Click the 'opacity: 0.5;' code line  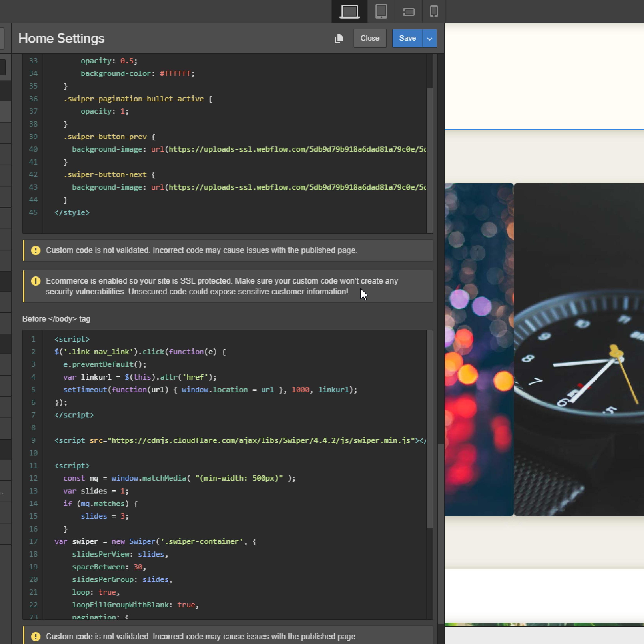click(x=109, y=61)
